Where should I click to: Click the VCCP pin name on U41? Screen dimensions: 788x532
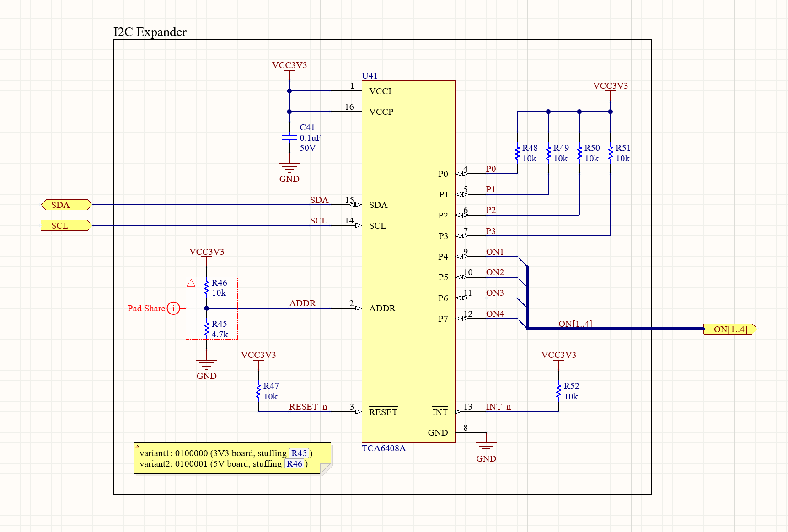tap(381, 112)
